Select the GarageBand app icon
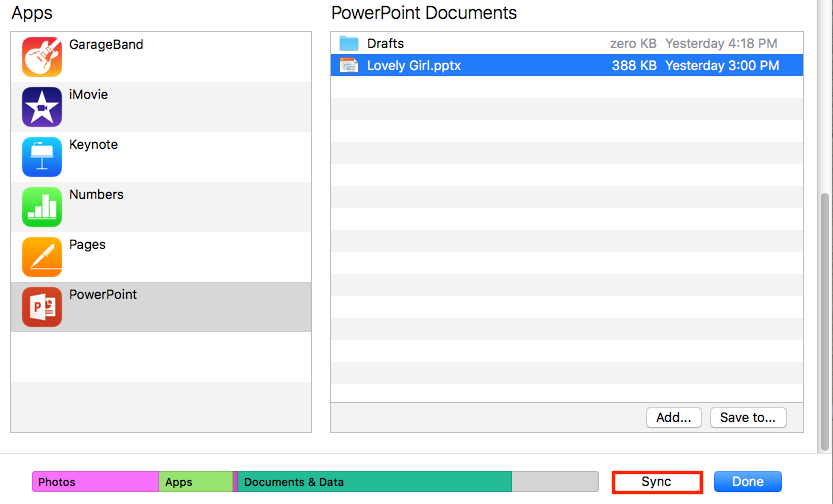The height and width of the screenshot is (504, 833). [x=42, y=57]
